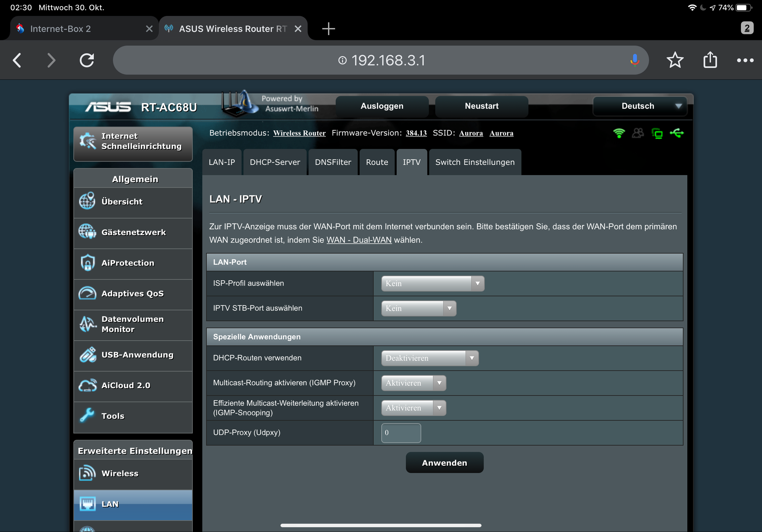762x532 pixels.
Task: Click the Neustart button
Action: click(x=482, y=106)
